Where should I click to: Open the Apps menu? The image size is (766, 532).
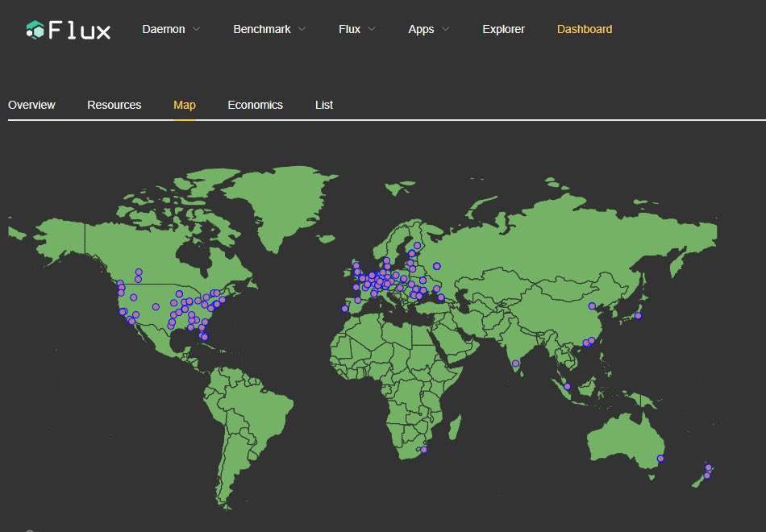click(x=421, y=29)
